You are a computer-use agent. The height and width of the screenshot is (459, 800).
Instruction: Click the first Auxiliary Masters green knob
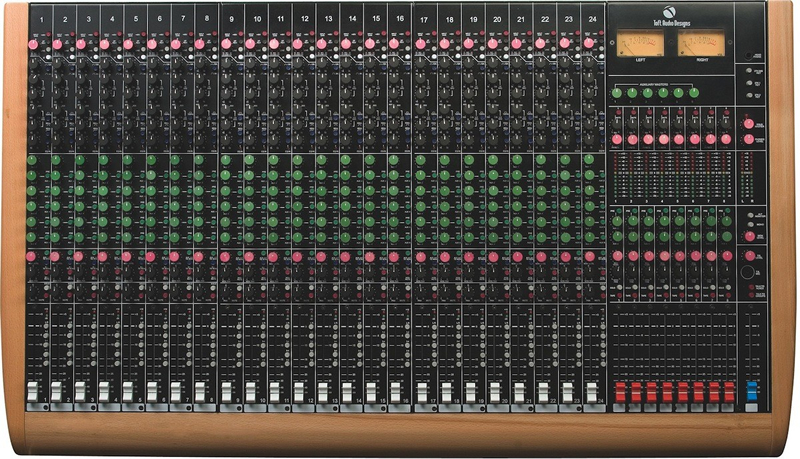coord(616,93)
